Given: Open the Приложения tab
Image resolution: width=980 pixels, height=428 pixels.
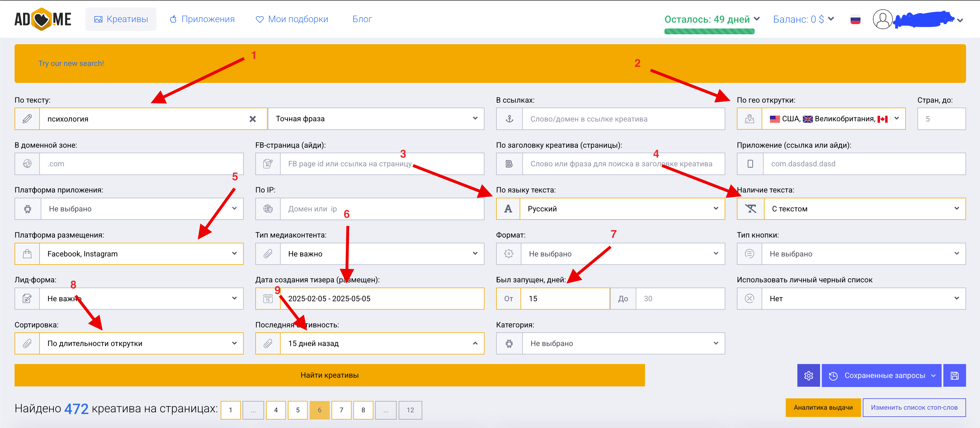Looking at the screenshot, I should click(202, 19).
